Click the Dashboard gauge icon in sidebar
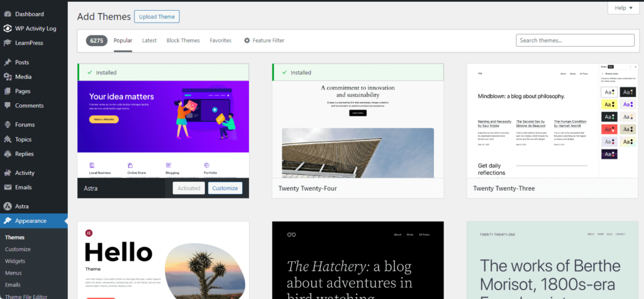Viewport: 644px width, 299px height. click(x=8, y=14)
